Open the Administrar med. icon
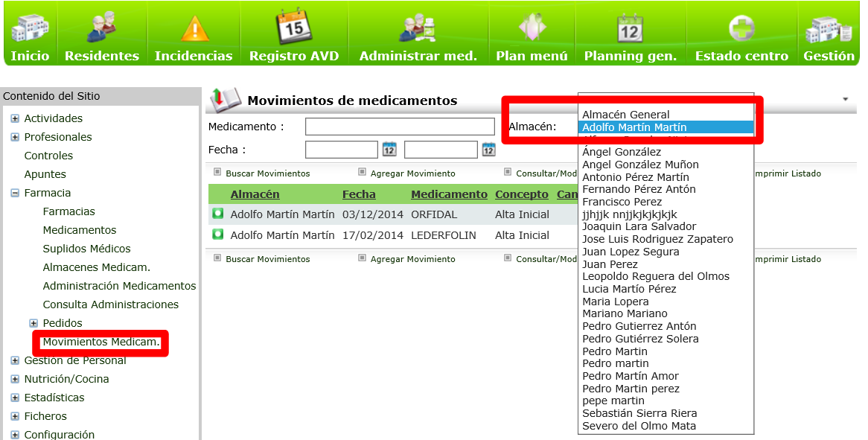Viewport: 868px width, 440px height. point(418,28)
